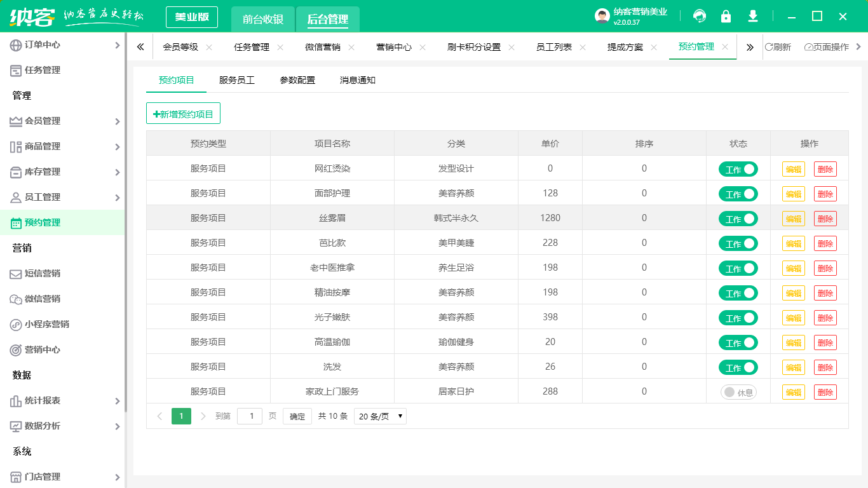Viewport: 868px width, 488px height.
Task: Open the 20 条/页 page size dropdown
Action: click(x=380, y=416)
